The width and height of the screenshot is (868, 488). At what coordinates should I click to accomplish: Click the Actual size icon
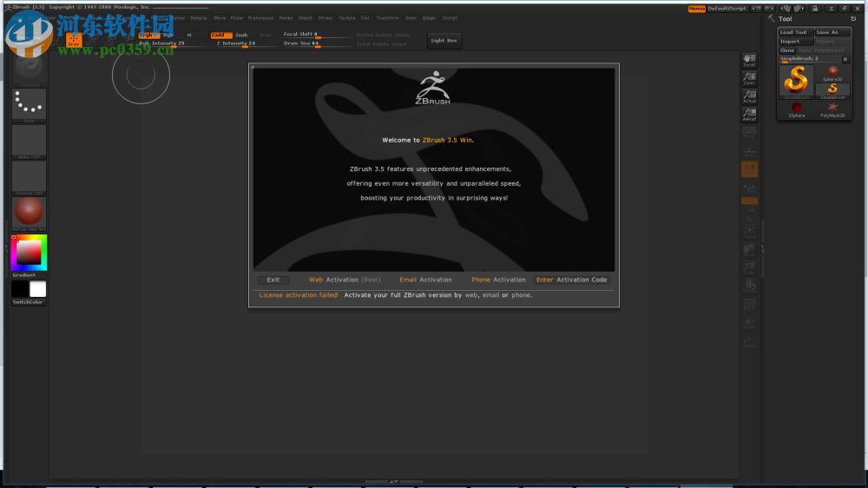[x=749, y=96]
